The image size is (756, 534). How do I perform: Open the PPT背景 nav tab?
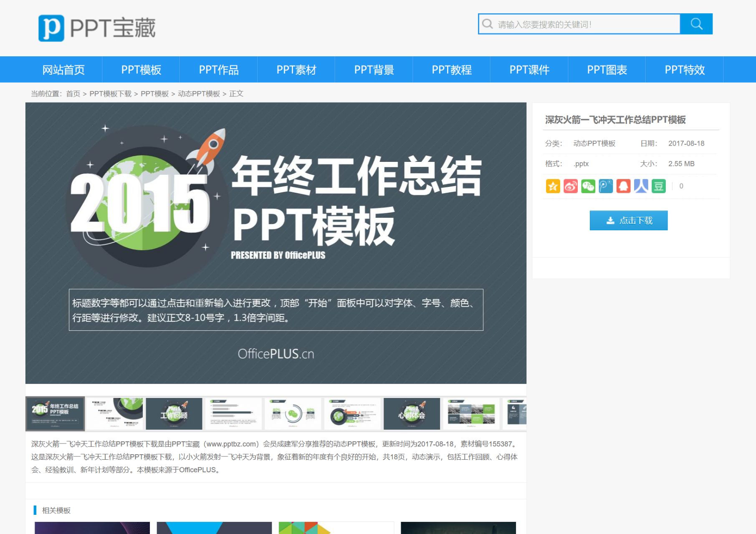pyautogui.click(x=374, y=70)
